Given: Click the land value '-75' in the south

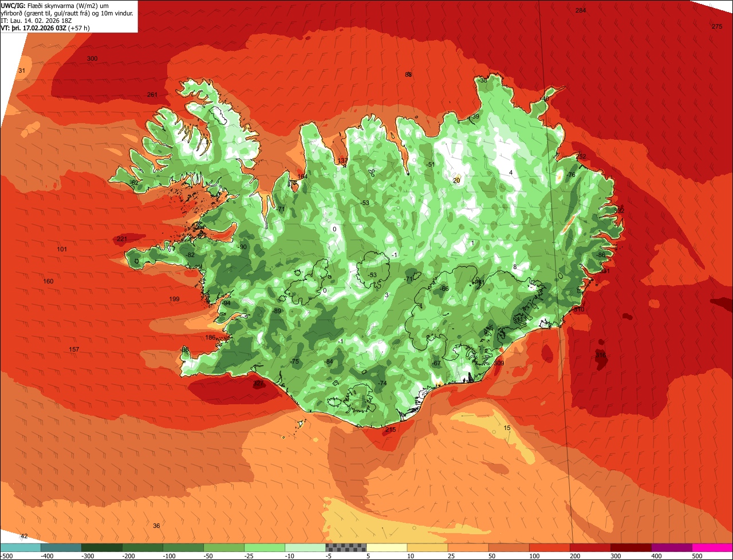Looking at the screenshot, I should coord(294,361).
